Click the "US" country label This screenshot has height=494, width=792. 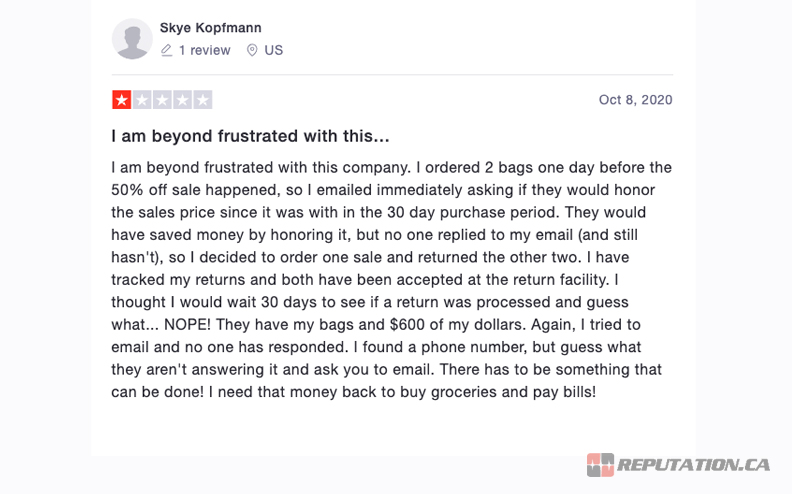274,50
